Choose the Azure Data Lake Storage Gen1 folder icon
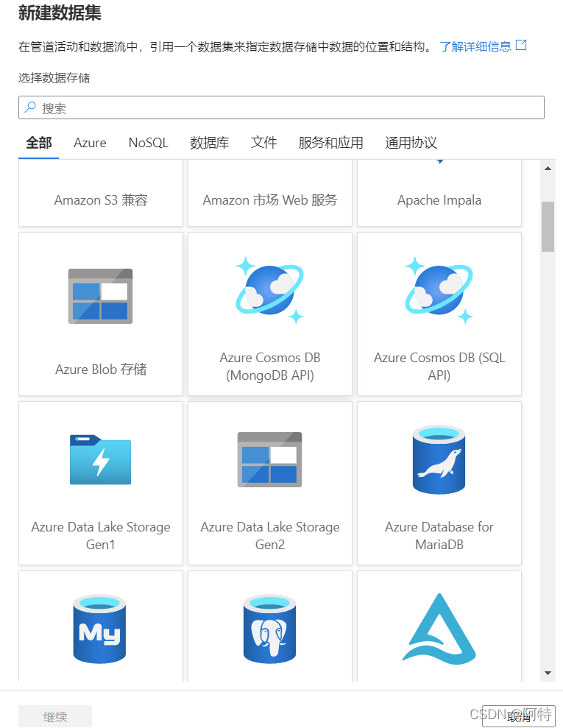 [100, 459]
